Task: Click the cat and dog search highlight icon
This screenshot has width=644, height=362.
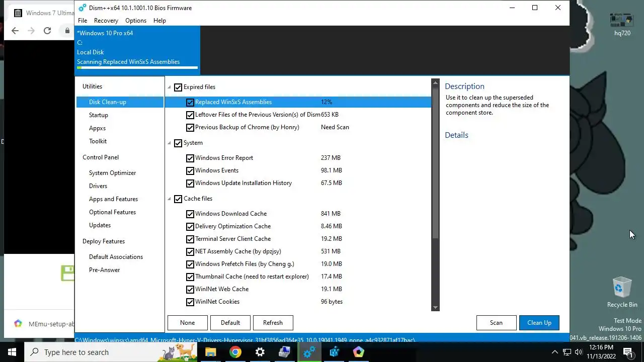Action: click(176, 352)
